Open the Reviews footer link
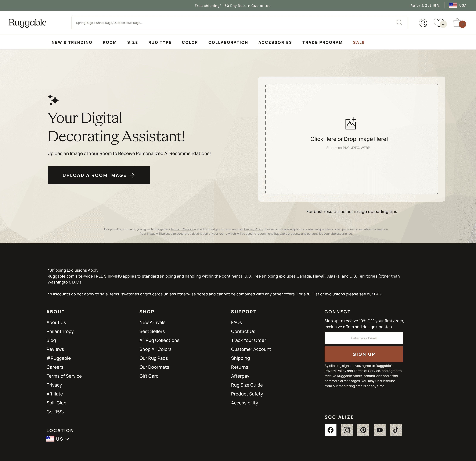 pyautogui.click(x=55, y=349)
